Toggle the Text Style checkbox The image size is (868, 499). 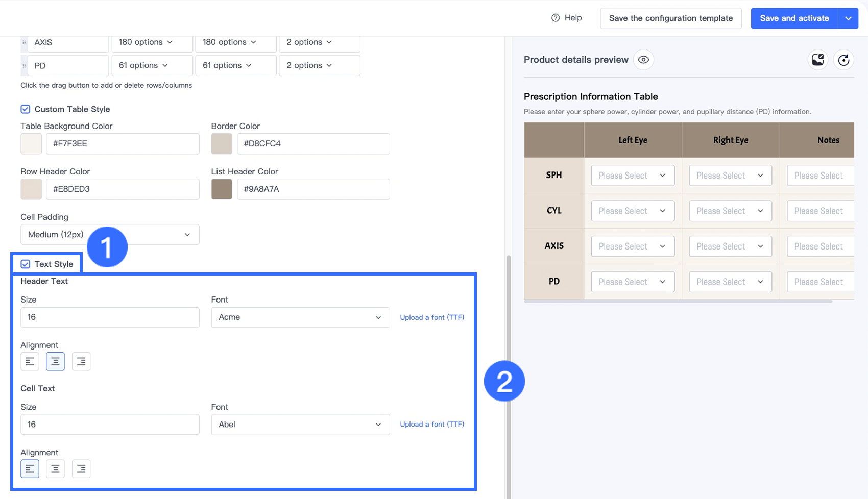click(x=25, y=264)
